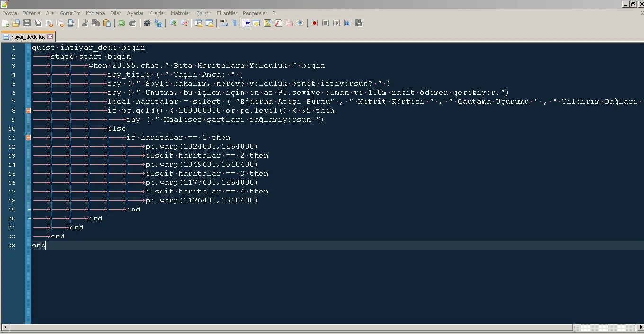The image size is (644, 334).
Task: Click the Print toolbar icon
Action: [x=71, y=23]
